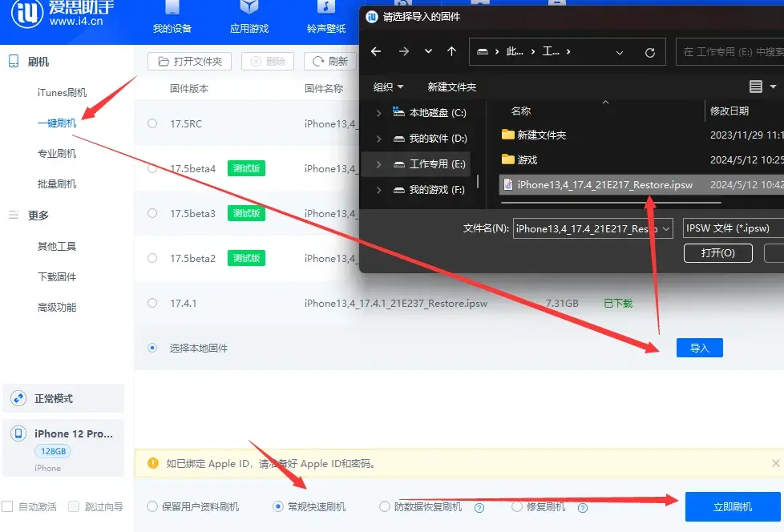Open the Apps & Games tab (应用游戏)
Image resolution: width=784 pixels, height=532 pixels.
click(x=249, y=18)
